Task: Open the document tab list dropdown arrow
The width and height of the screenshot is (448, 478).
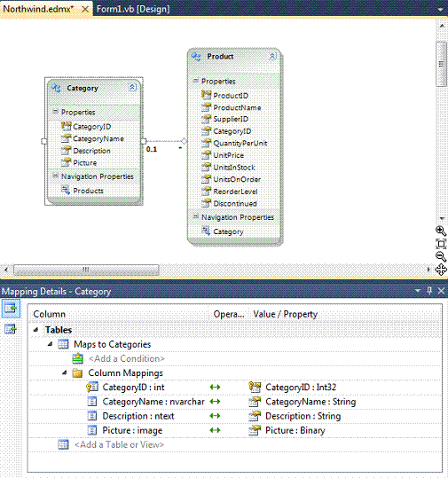Action: (440, 10)
